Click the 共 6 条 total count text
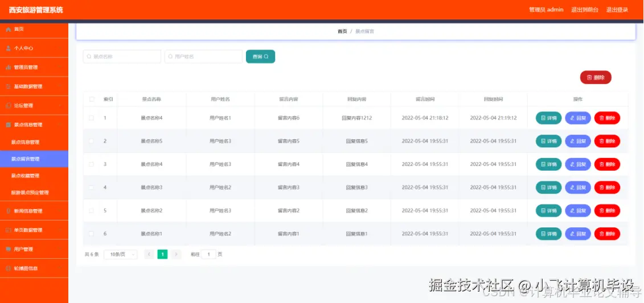644x303 pixels. 92,255
